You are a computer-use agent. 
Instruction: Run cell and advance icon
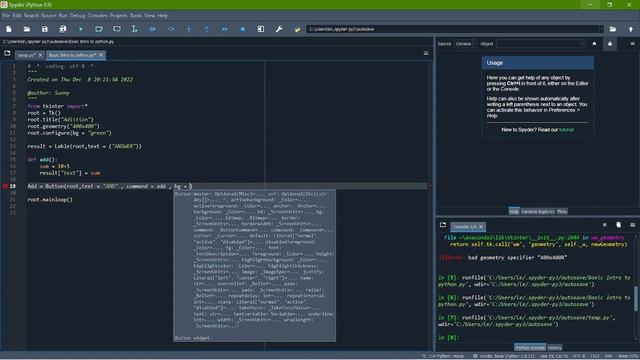117,29
